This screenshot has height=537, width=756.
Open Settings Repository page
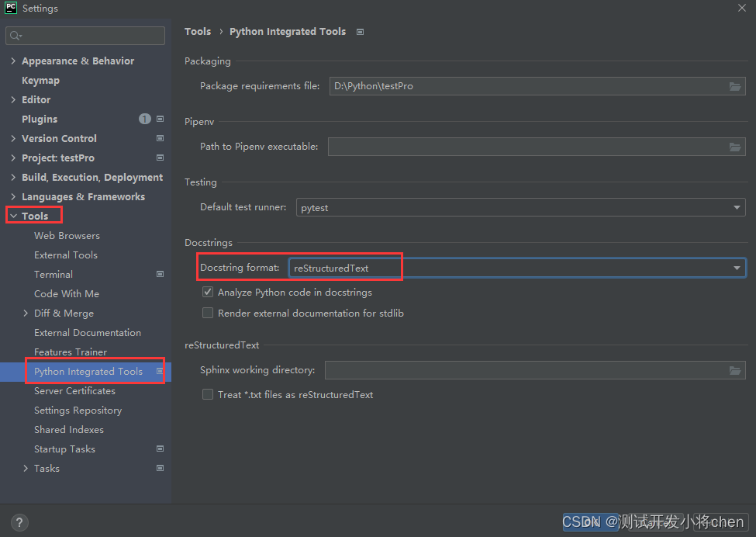[78, 410]
